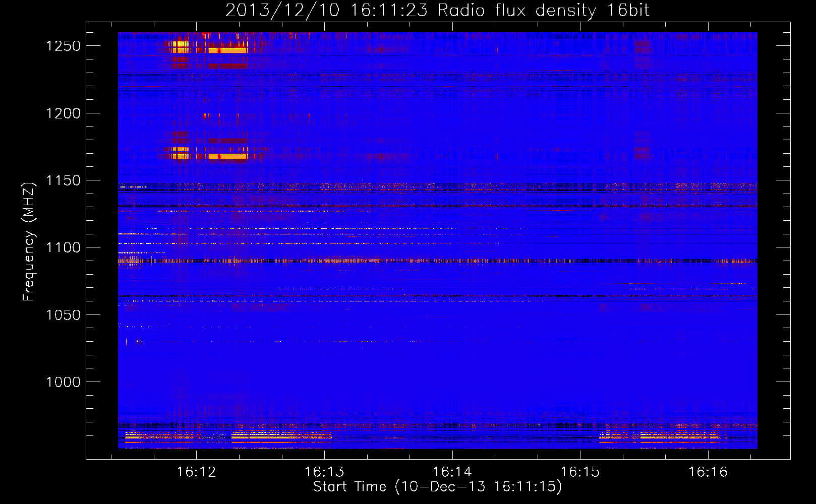
Task: Click the 16:16 time tick label
Action: point(709,472)
